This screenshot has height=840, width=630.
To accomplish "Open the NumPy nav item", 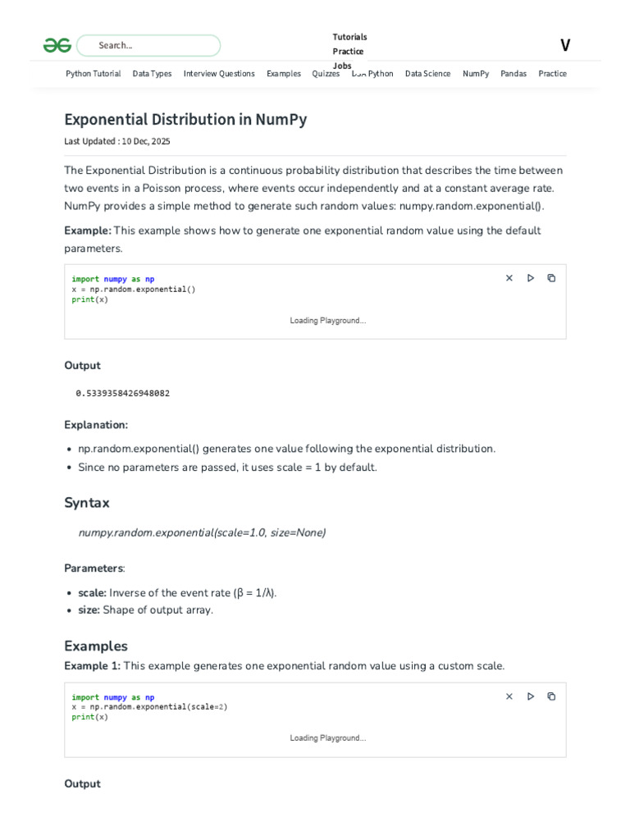I will tap(476, 74).
